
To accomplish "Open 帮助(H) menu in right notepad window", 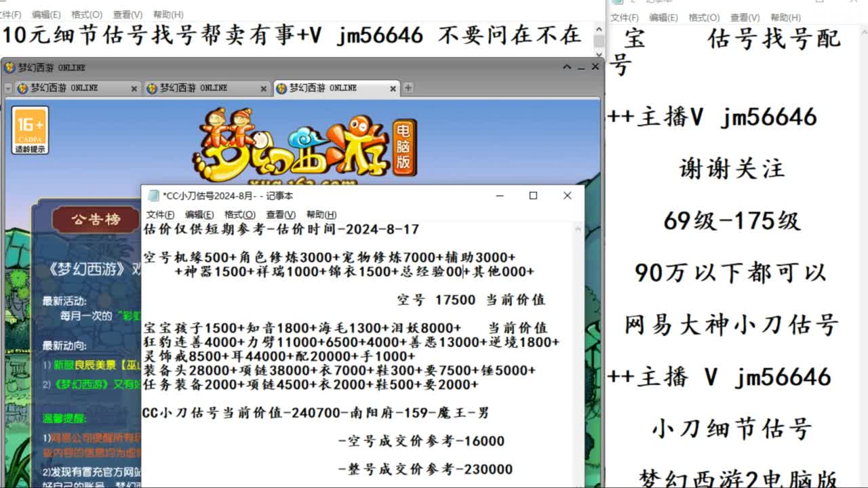I will click(785, 18).
